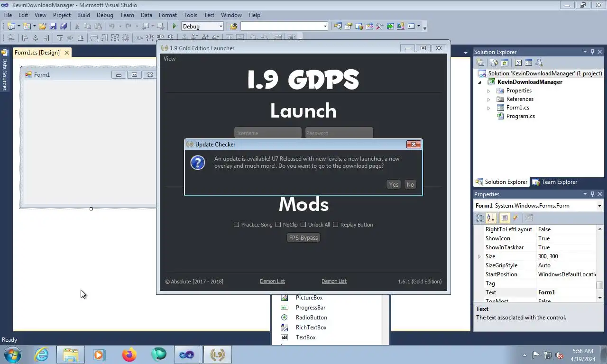This screenshot has height=364, width=607.
Task: Open Start Page green arrow icon
Action: coord(390,26)
